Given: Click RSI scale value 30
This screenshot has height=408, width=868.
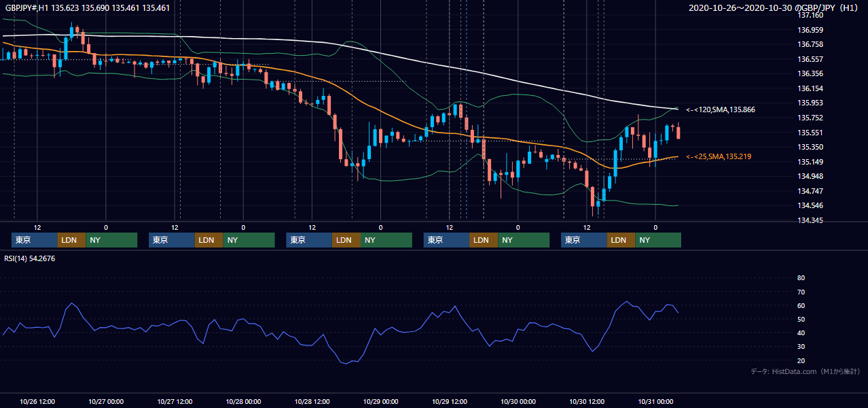Looking at the screenshot, I should 801,347.
